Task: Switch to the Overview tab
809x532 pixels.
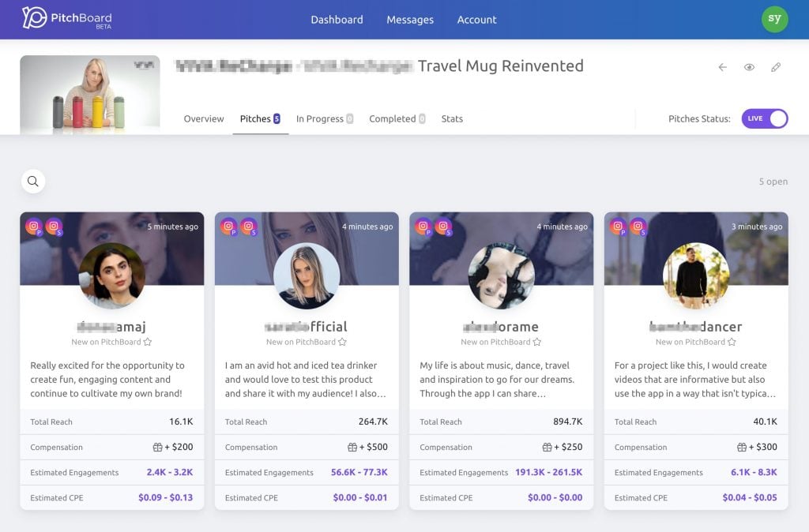Action: (x=204, y=118)
